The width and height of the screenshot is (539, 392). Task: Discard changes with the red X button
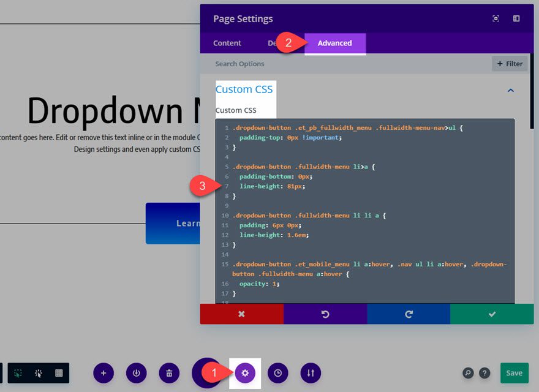pos(241,314)
